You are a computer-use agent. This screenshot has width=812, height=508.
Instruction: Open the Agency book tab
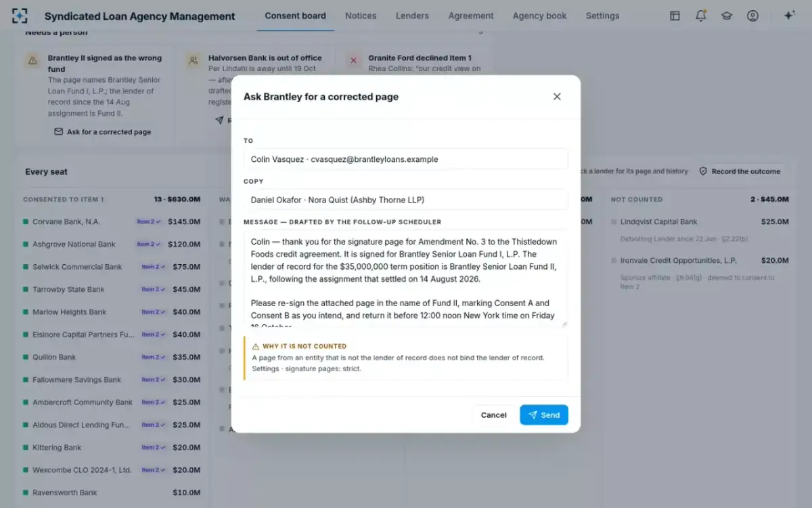(x=539, y=16)
